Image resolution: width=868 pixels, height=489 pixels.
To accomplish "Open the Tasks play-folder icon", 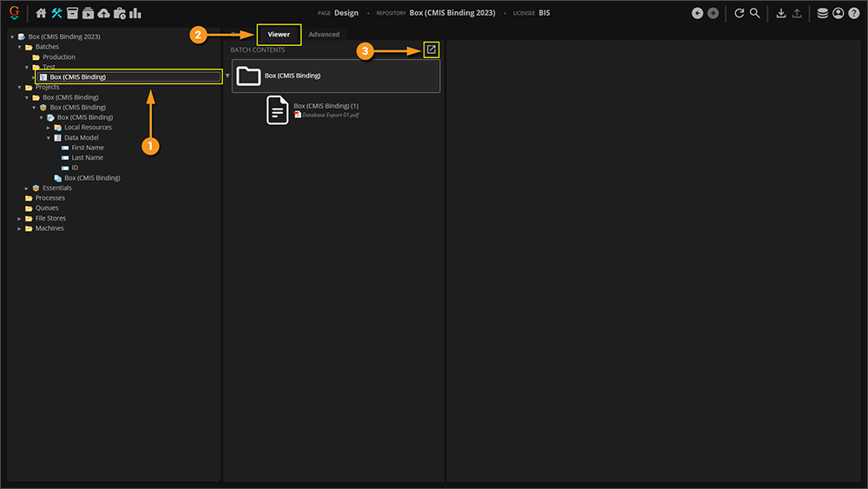I will coord(88,13).
